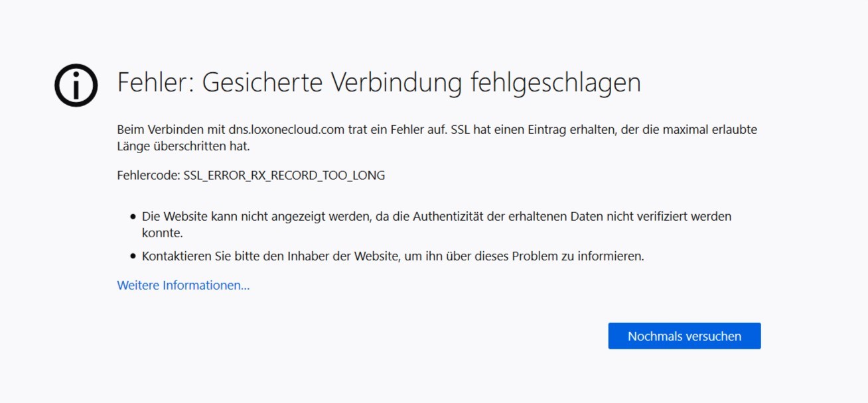Click the line Länge überschritten hat.
This screenshot has width=868, height=403.
(x=183, y=146)
